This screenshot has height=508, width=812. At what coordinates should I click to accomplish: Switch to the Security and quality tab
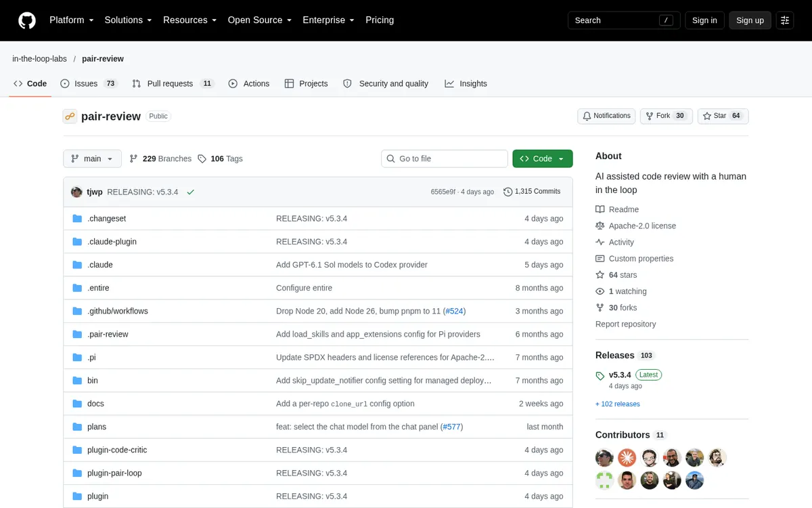coord(386,83)
